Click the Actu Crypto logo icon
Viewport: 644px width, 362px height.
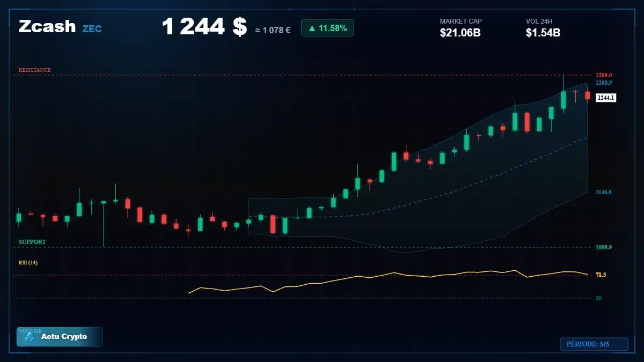(x=30, y=337)
